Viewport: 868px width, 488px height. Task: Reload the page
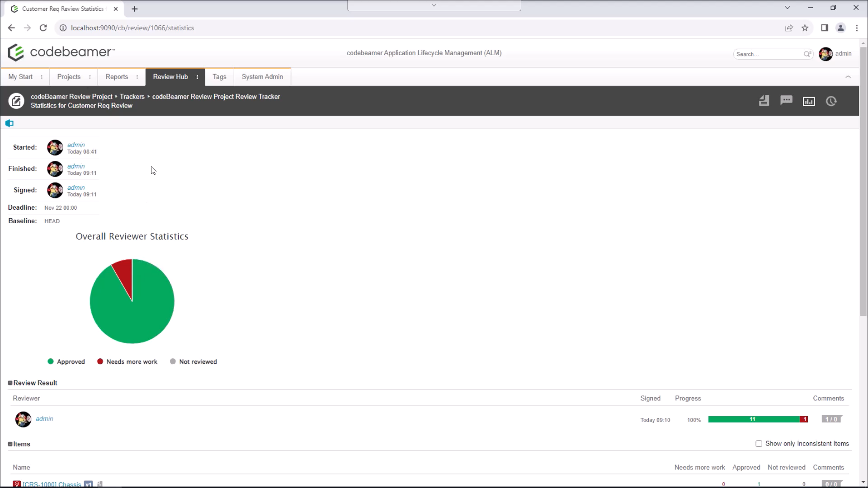[43, 28]
